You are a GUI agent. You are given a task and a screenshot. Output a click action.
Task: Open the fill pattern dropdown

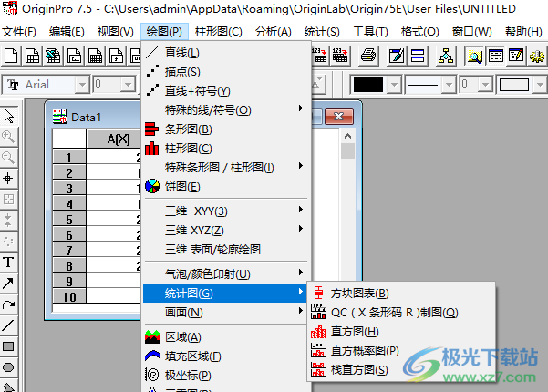coord(540,85)
